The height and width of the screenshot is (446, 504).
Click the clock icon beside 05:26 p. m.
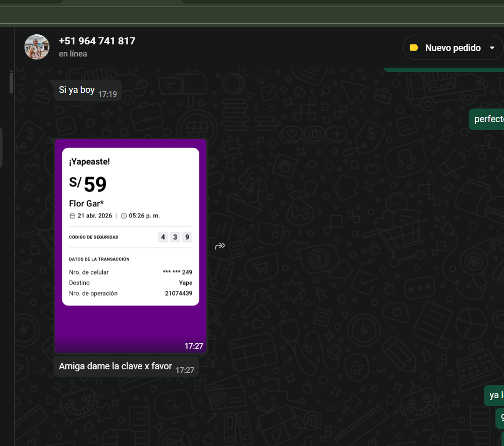pyautogui.click(x=124, y=216)
